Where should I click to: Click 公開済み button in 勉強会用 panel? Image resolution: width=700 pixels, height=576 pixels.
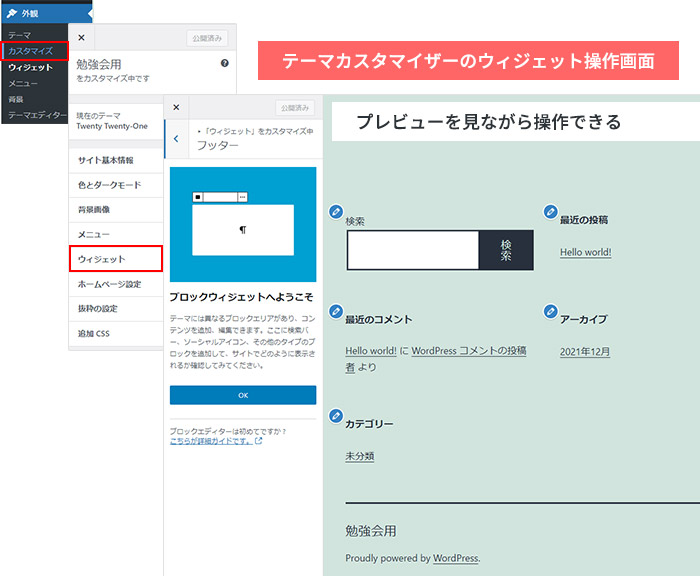pyautogui.click(x=207, y=38)
